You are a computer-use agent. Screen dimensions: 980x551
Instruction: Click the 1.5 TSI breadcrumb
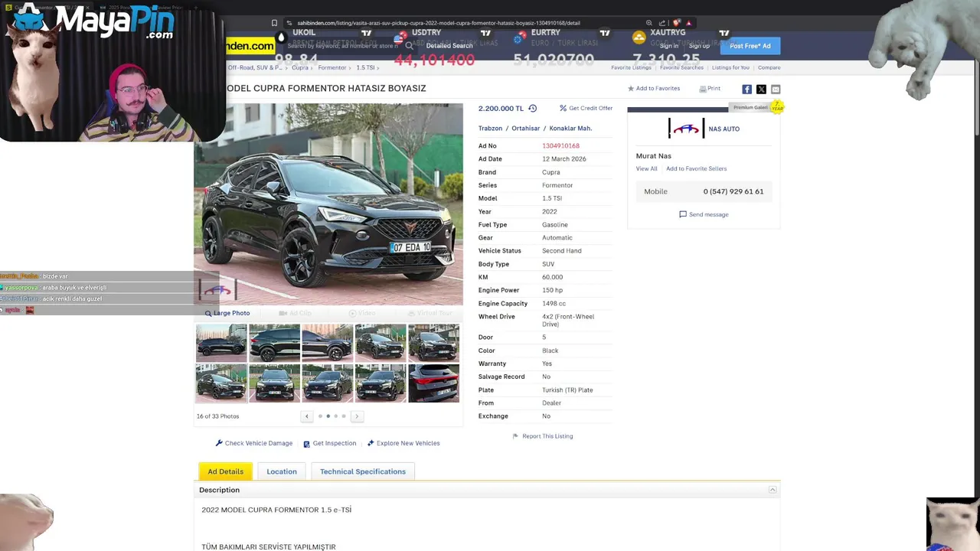point(365,68)
